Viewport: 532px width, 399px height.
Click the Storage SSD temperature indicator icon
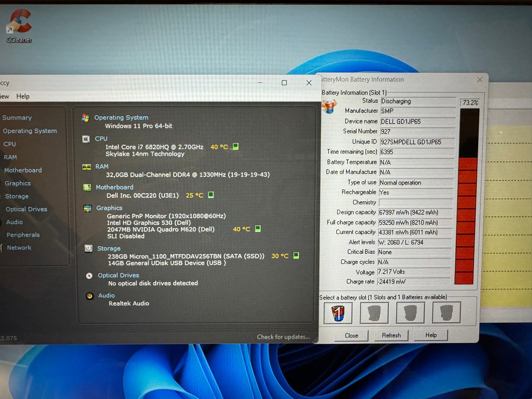tap(296, 255)
